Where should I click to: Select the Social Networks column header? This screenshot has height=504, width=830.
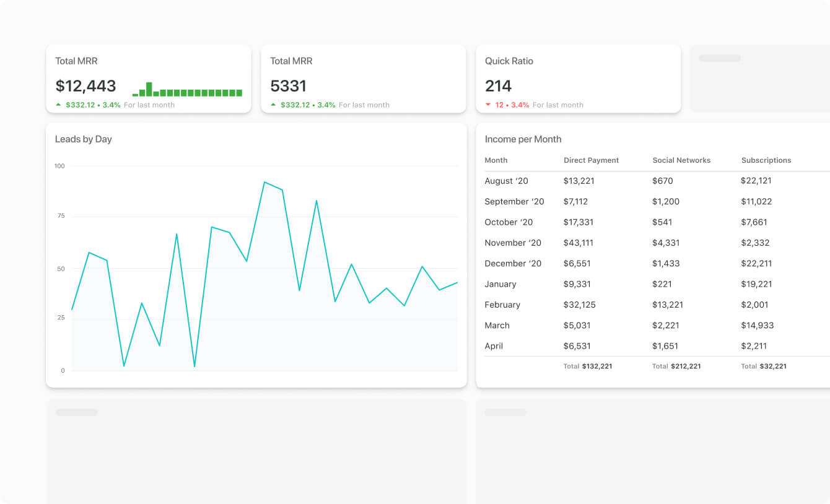[681, 160]
